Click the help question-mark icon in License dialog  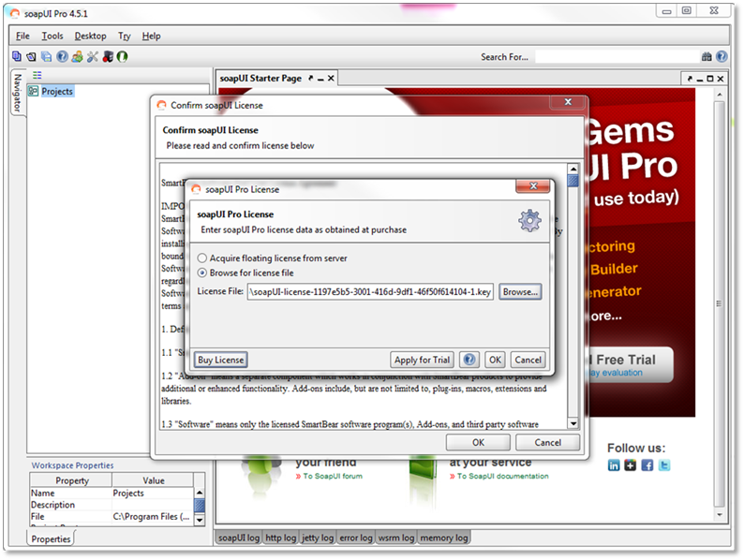[469, 360]
